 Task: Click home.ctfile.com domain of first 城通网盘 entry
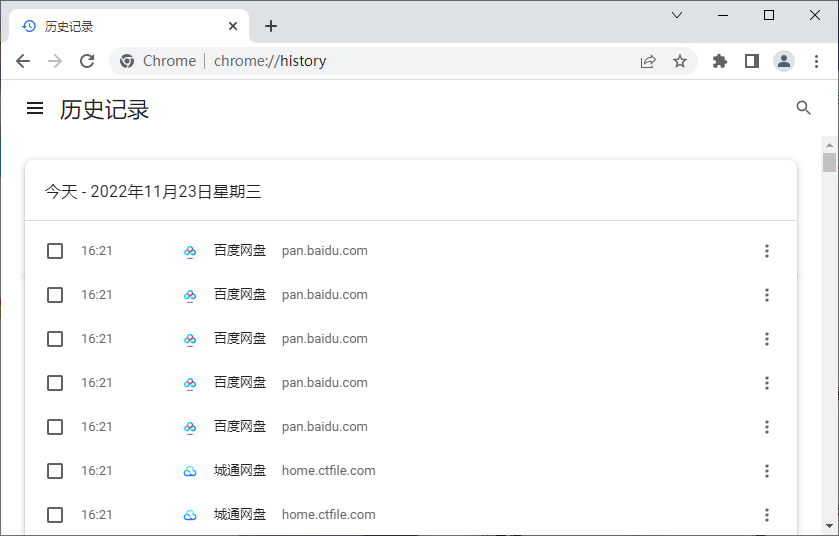tap(329, 471)
